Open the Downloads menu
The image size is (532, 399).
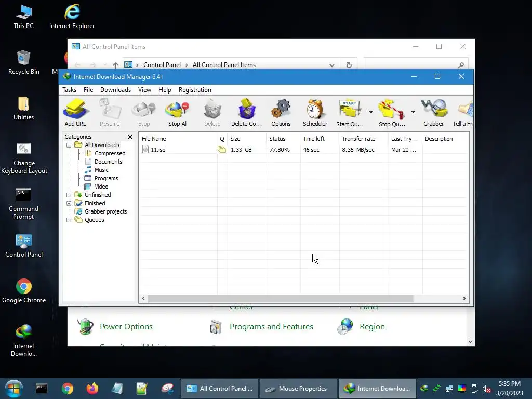(115, 90)
